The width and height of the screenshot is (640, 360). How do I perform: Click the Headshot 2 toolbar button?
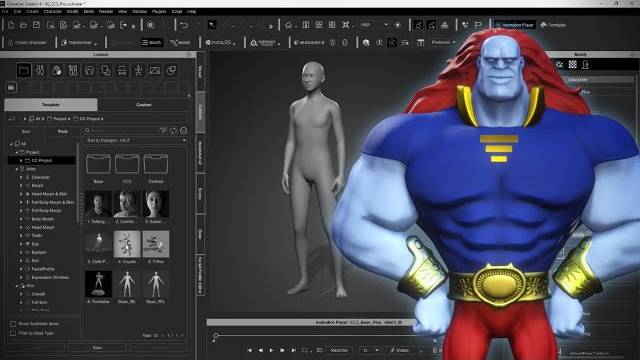[x=309, y=42]
